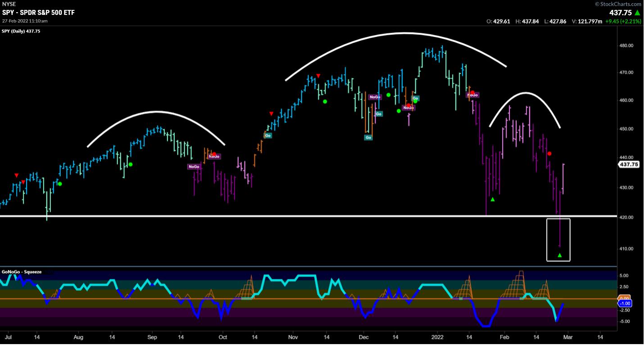
Task: Click the SPY (Daily) 437.75 legend label
Action: point(21,31)
